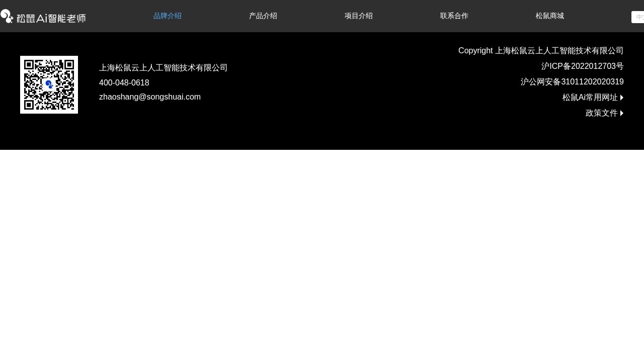Open the 品牌介绍 menu item

tap(168, 16)
